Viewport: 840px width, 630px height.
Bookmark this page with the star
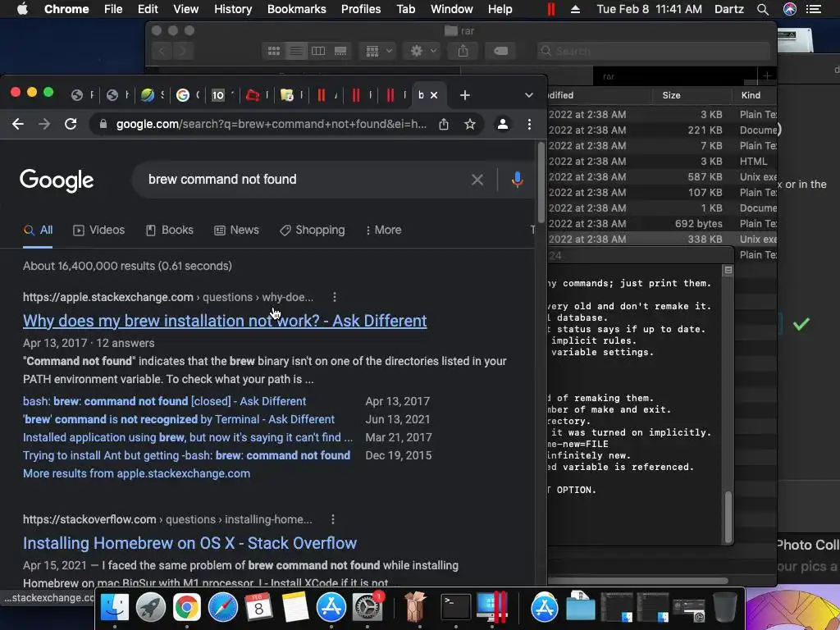pos(470,125)
